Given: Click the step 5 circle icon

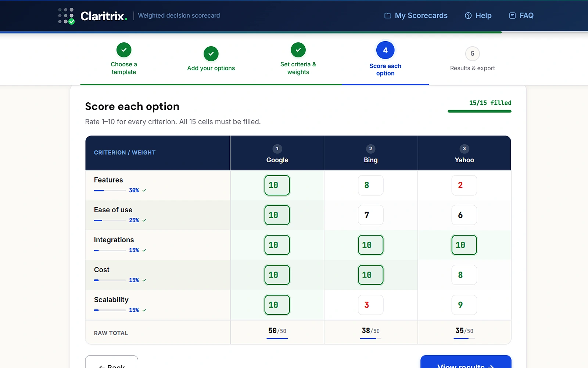Looking at the screenshot, I should pos(472,54).
